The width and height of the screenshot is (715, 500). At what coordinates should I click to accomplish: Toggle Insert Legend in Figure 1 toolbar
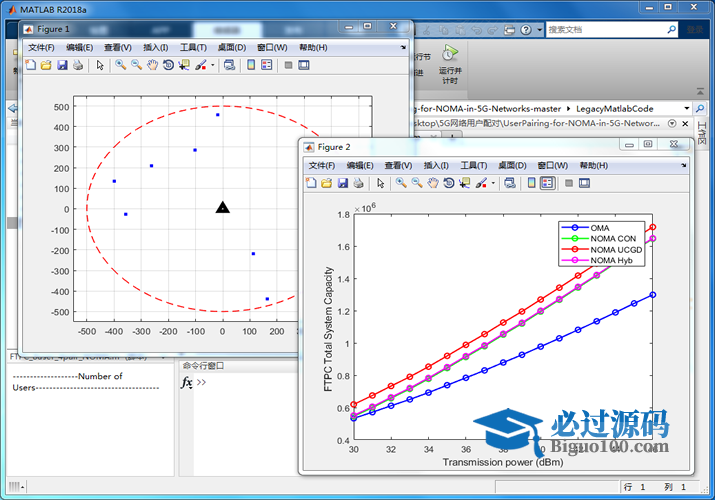[267, 65]
